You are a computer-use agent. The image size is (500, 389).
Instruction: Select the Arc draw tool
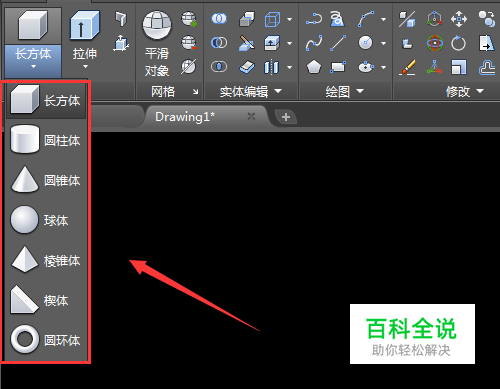[x=366, y=19]
